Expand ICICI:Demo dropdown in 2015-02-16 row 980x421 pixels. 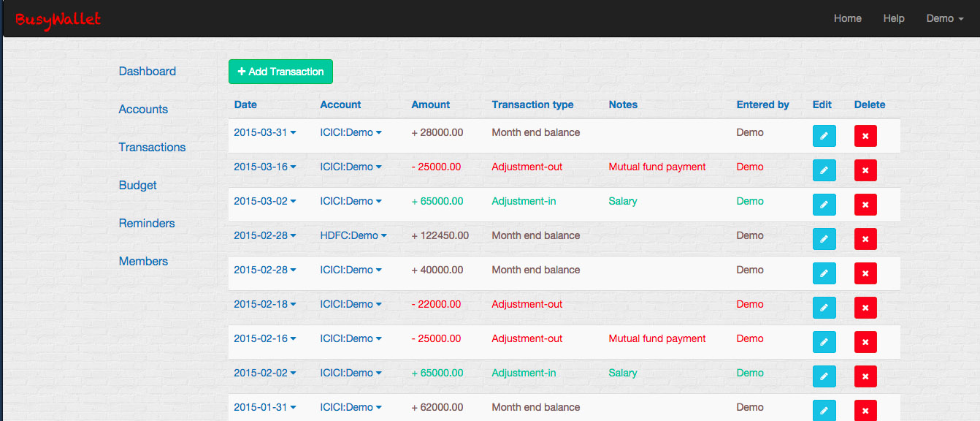351,338
